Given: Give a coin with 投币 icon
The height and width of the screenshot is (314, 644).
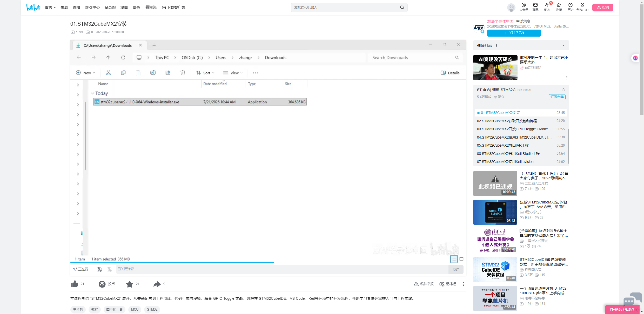Looking at the screenshot, I should [x=102, y=284].
